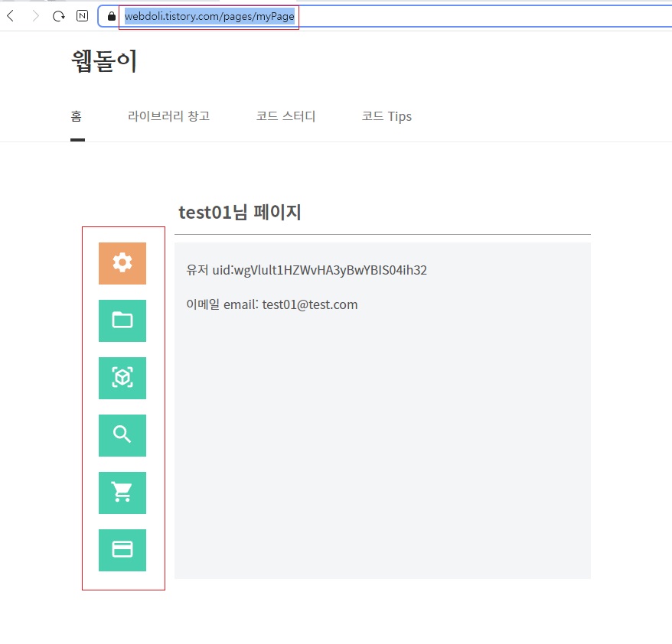The image size is (672, 644).
Task: Go back with browser back arrow
Action: (11, 16)
